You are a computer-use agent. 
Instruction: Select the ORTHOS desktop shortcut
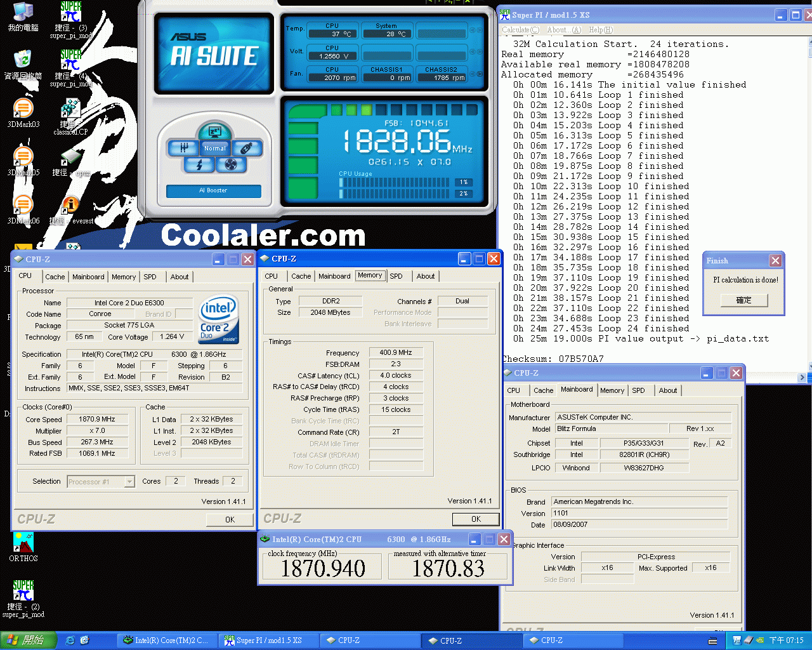pyautogui.click(x=23, y=547)
